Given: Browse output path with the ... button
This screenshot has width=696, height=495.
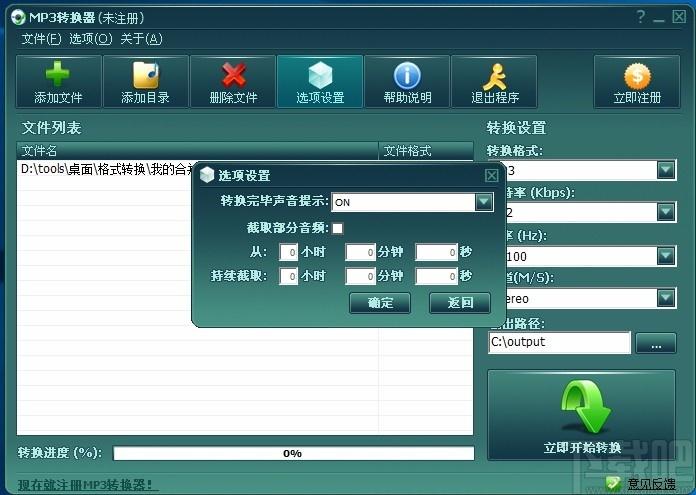Looking at the screenshot, I should tap(656, 343).
